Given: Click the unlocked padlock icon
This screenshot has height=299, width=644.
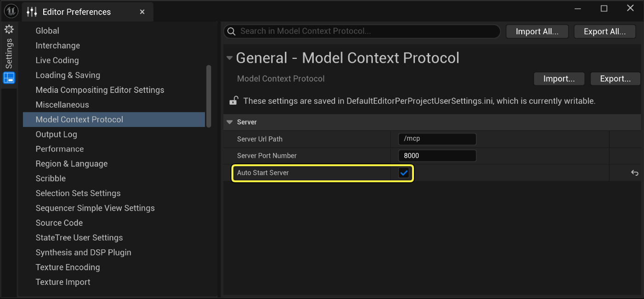Looking at the screenshot, I should pyautogui.click(x=234, y=100).
